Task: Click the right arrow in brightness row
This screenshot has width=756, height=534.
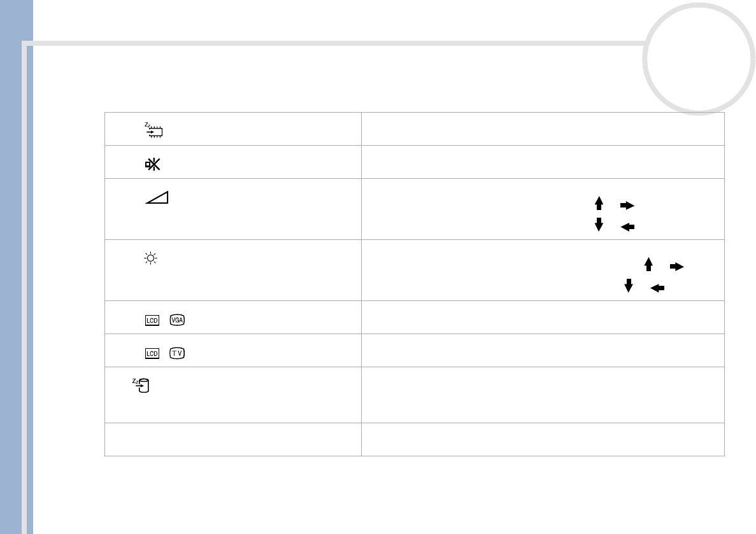Action: 676,267
